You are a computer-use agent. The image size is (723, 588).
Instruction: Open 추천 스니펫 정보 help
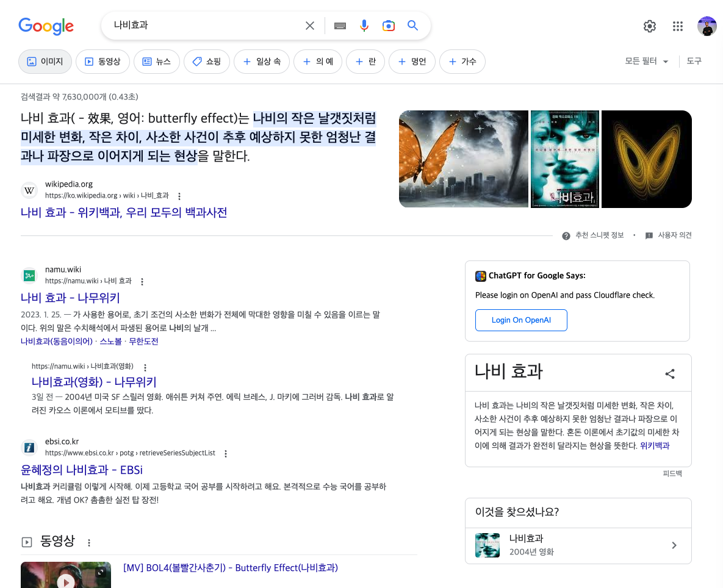click(593, 235)
